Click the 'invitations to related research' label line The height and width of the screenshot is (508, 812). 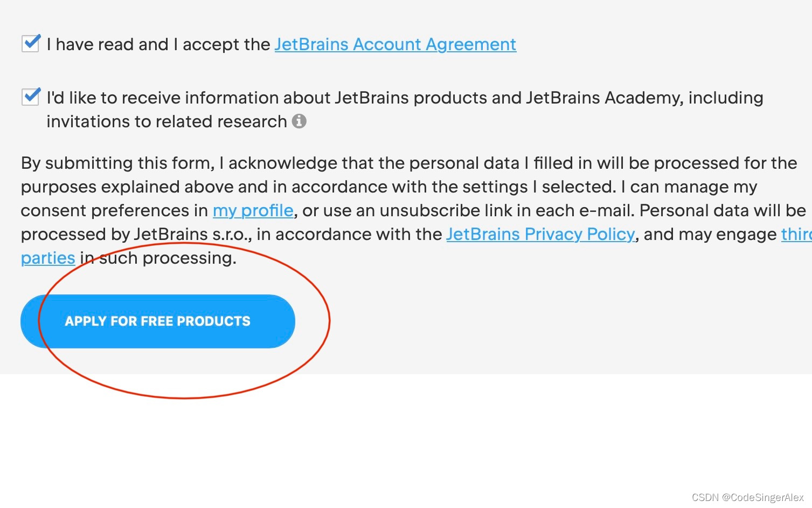click(166, 121)
